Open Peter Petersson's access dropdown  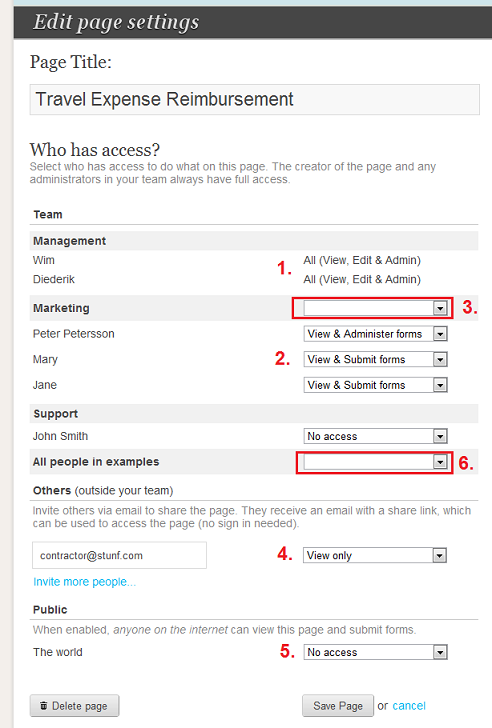375,334
